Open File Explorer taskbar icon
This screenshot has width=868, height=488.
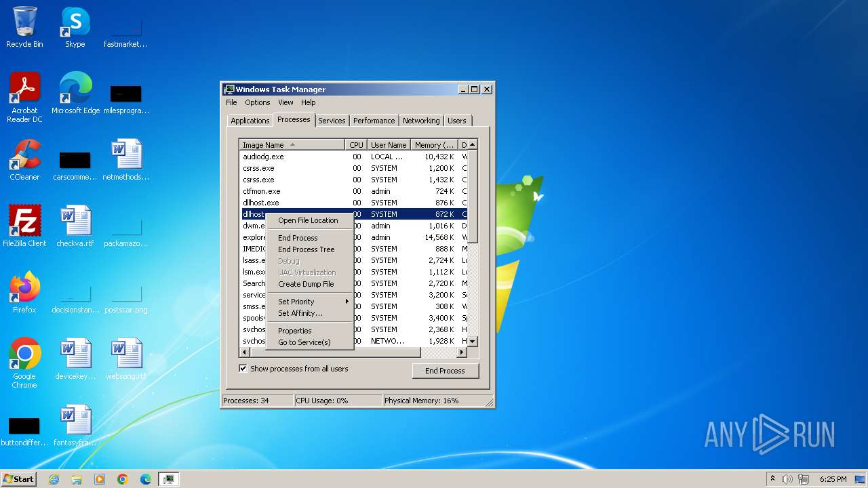pyautogui.click(x=77, y=479)
